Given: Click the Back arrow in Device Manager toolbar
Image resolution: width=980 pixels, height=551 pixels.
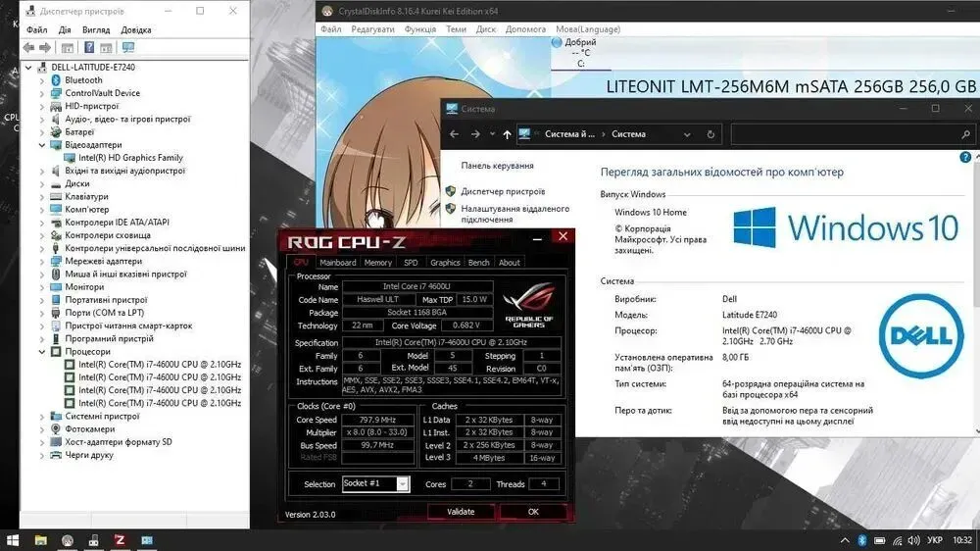Looking at the screenshot, I should 28,47.
